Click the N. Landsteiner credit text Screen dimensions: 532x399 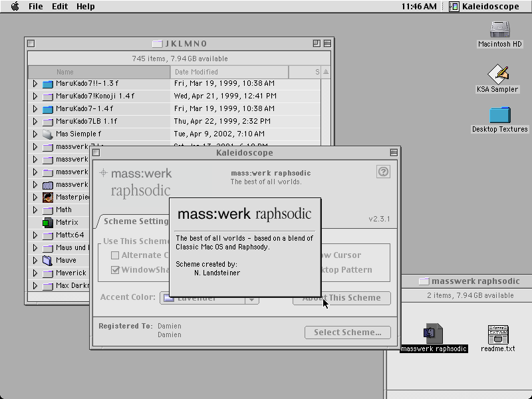217,273
